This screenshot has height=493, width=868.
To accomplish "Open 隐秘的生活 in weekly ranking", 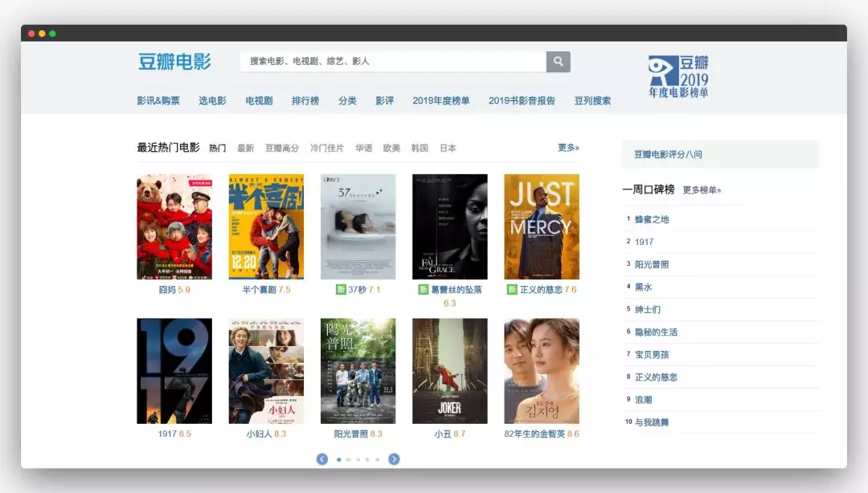I will tap(656, 332).
